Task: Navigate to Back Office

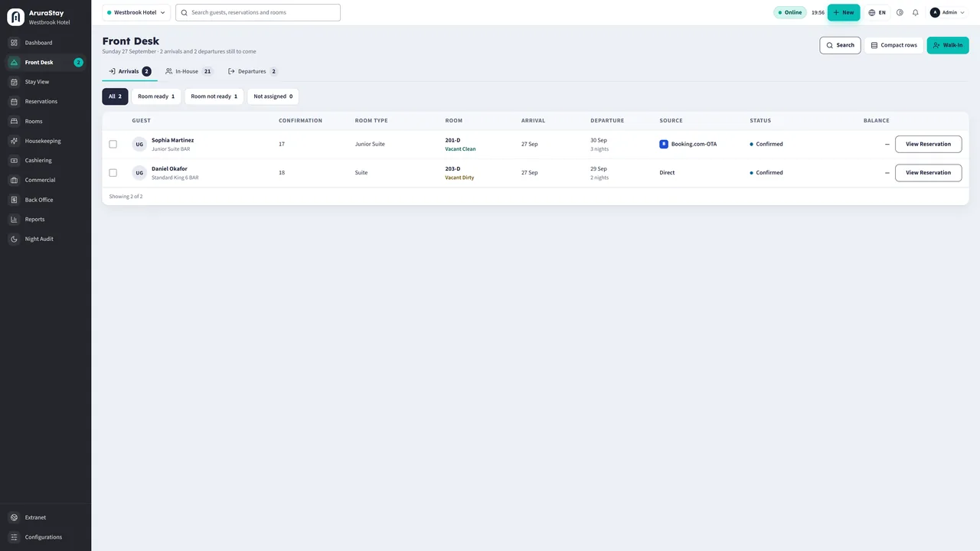Action: pyautogui.click(x=45, y=200)
